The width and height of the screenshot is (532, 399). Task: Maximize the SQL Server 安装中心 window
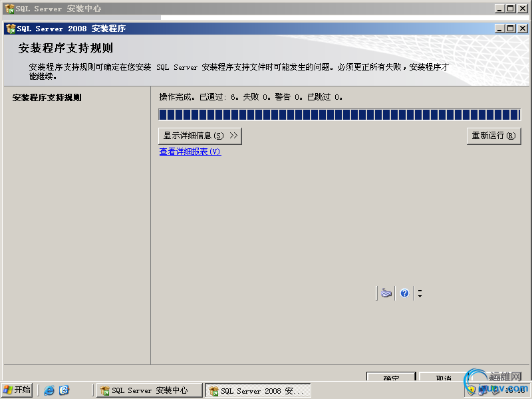coord(511,9)
